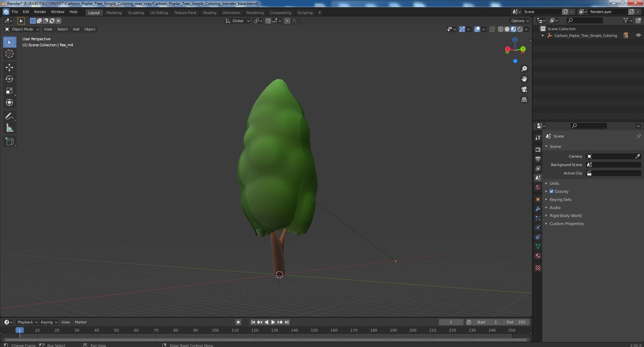Select the Annotate tool
The width and height of the screenshot is (644, 347).
[9, 116]
